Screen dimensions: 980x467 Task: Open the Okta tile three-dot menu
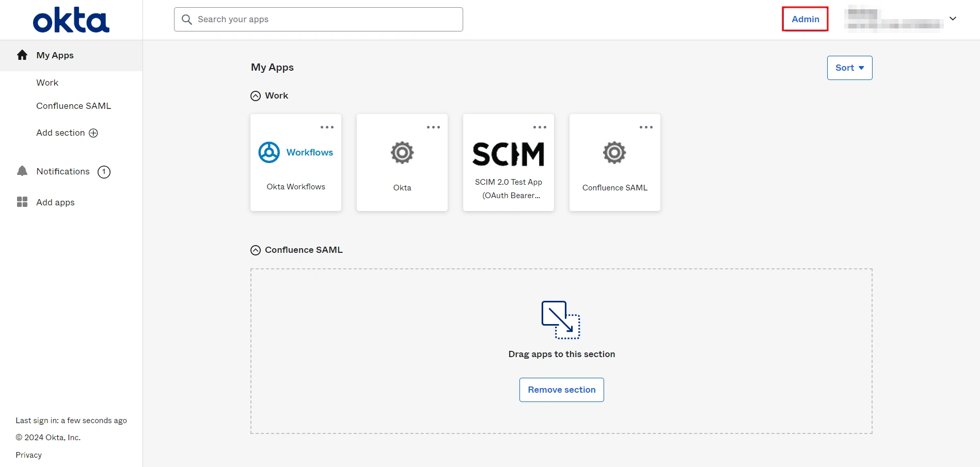(x=433, y=127)
